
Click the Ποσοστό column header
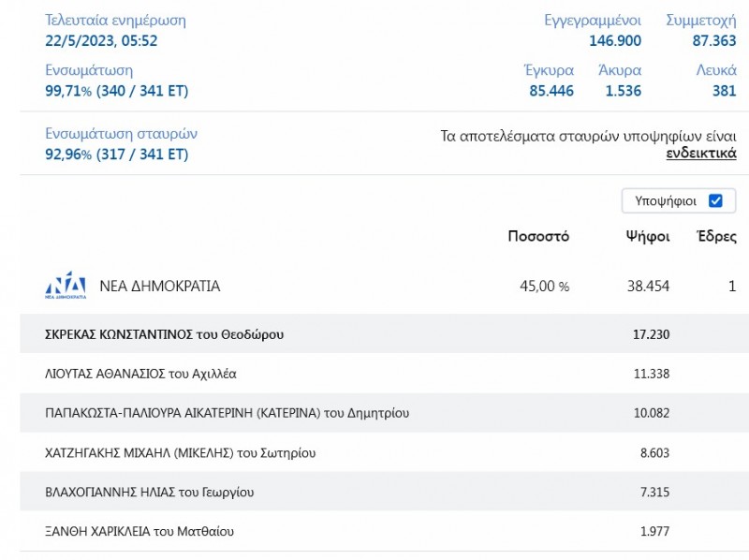pyautogui.click(x=538, y=237)
